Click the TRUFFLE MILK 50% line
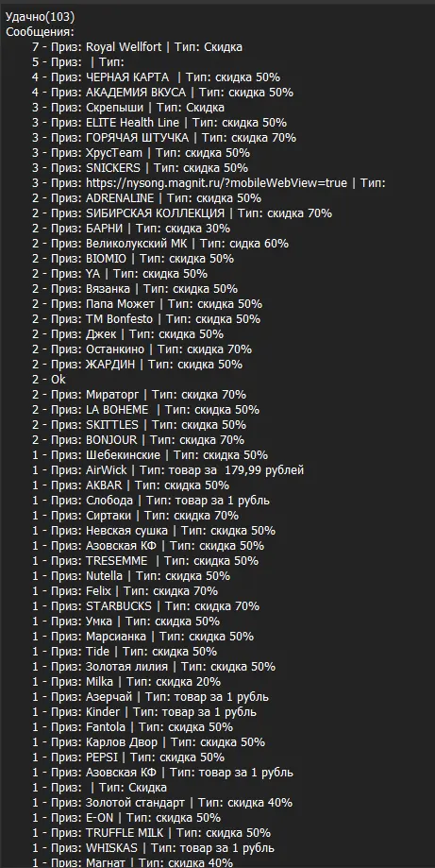The image size is (435, 868). point(152,832)
